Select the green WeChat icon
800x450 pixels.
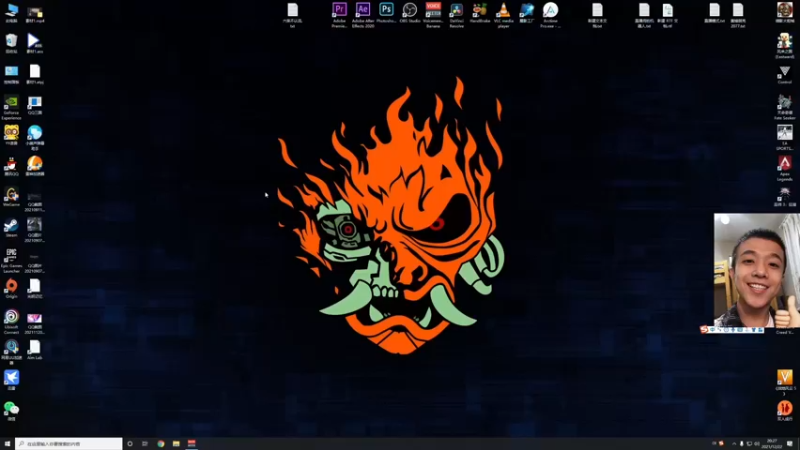pos(11,411)
